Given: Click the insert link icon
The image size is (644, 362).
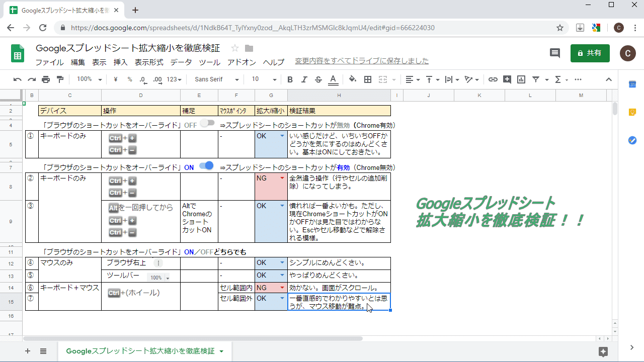Looking at the screenshot, I should click(x=493, y=79).
